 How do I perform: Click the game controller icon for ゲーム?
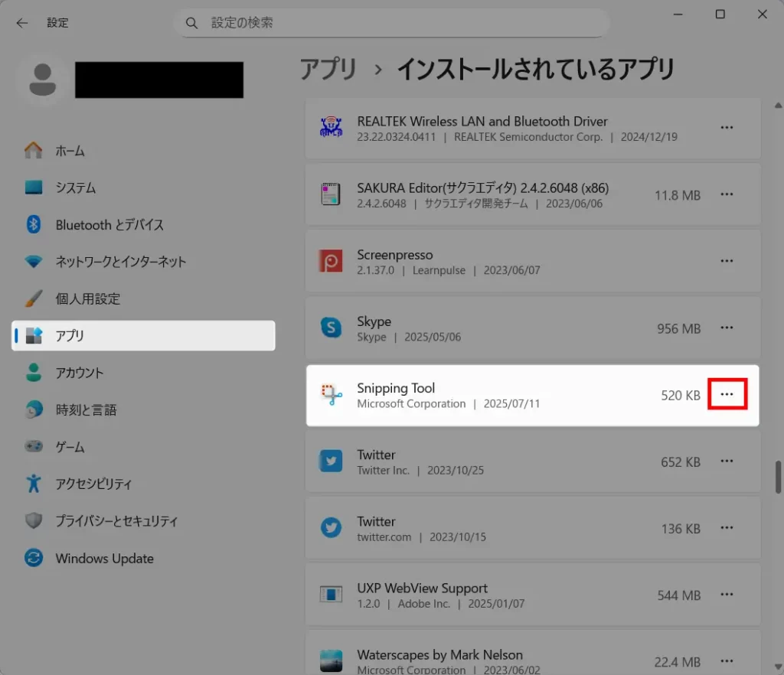pyautogui.click(x=34, y=445)
